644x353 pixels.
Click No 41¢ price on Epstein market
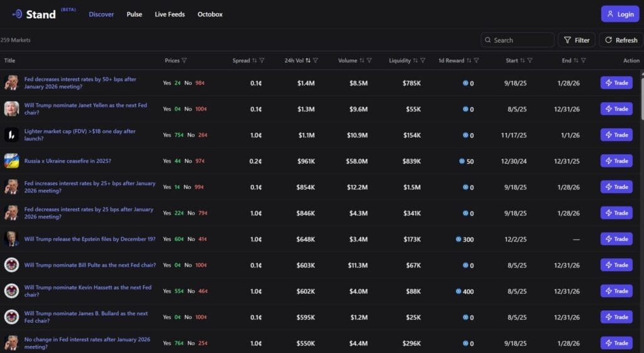pos(197,239)
